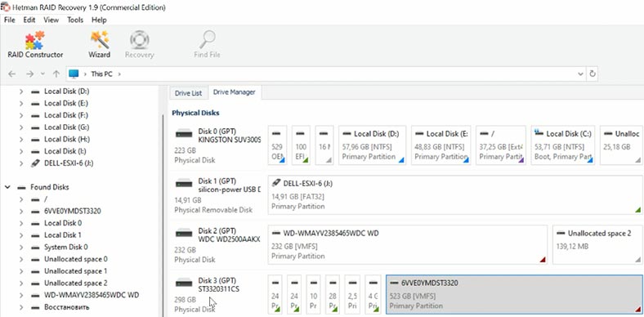644x317 pixels.
Task: Select Unallocated space 1 tree item
Action: click(x=75, y=271)
